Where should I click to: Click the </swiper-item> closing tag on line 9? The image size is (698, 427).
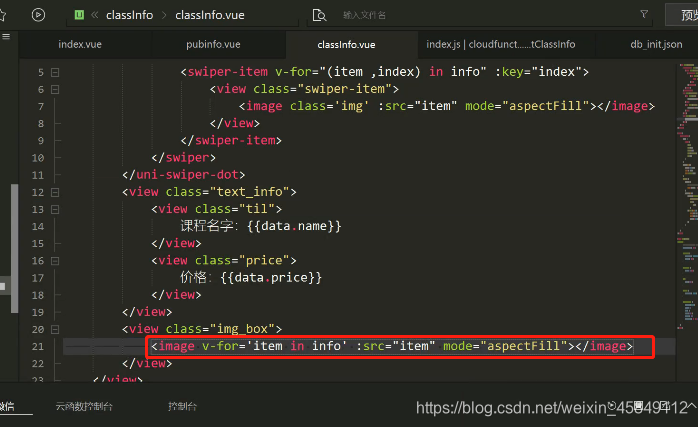point(231,141)
